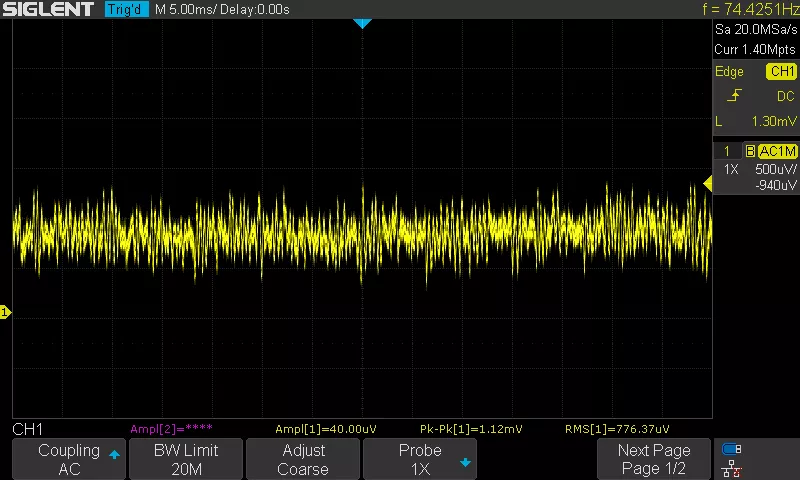Toggle the Trig'd run status indicator
The image size is (800, 480).
pos(127,10)
